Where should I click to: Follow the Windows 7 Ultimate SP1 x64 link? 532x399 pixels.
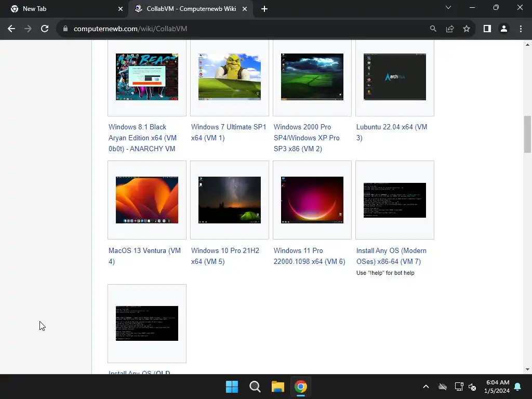(x=229, y=132)
